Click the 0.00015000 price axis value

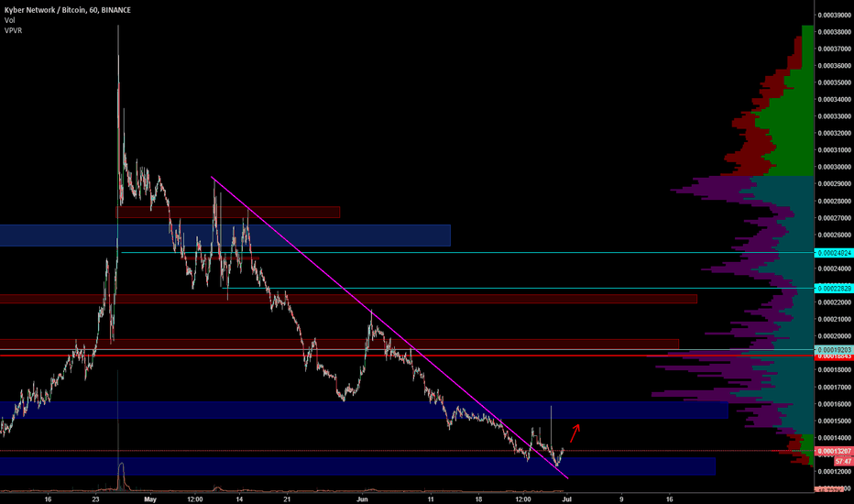[x=835, y=422]
